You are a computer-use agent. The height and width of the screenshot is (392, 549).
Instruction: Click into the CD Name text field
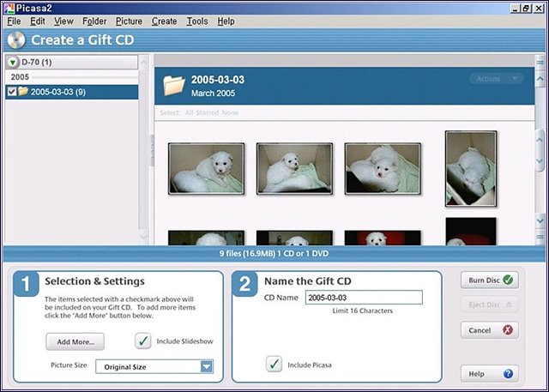(x=364, y=298)
